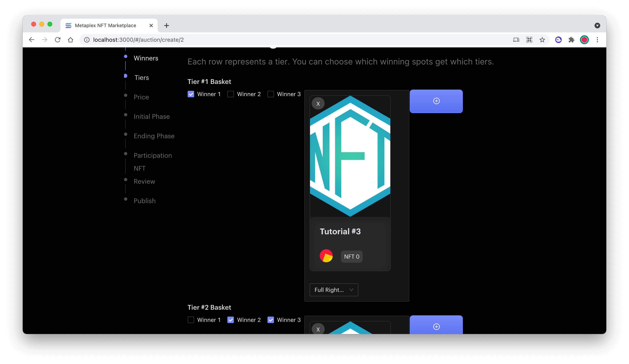View site information icon in address bar
Image resolution: width=629 pixels, height=364 pixels.
tap(87, 40)
